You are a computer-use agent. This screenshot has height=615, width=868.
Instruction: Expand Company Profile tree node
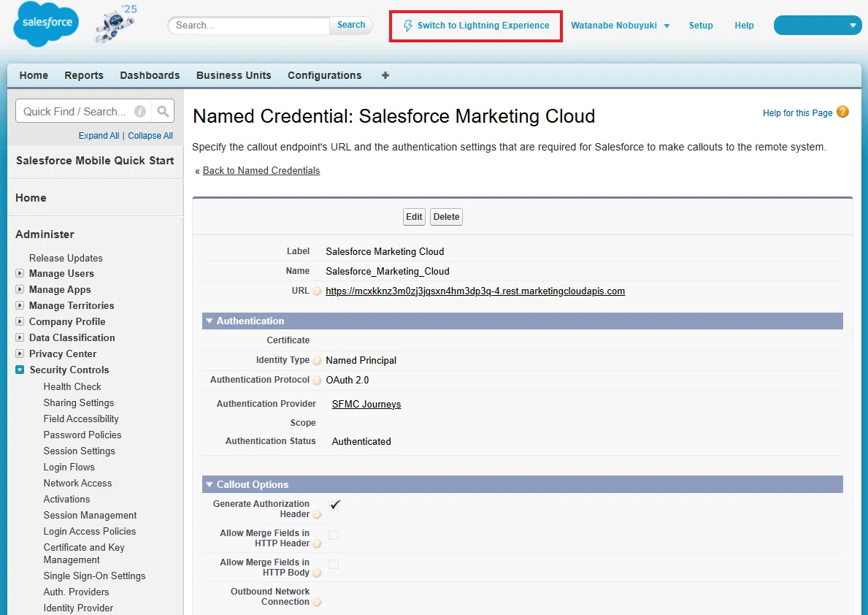20,321
